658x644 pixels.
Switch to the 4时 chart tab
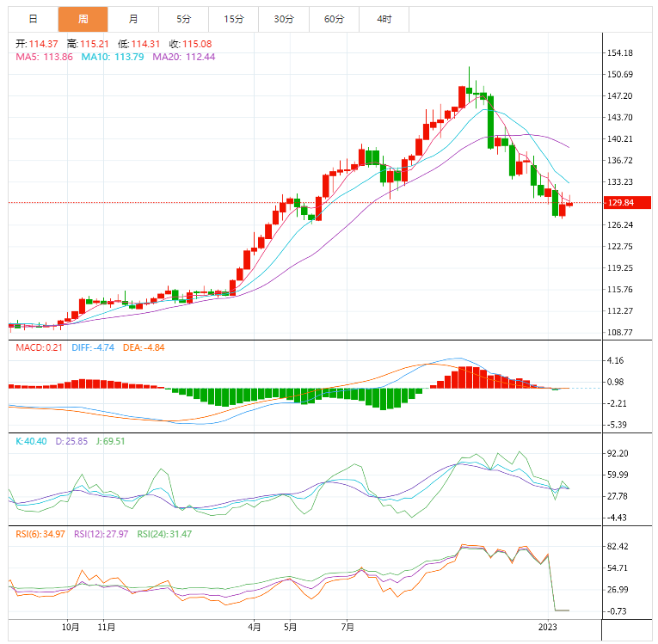tap(384, 19)
